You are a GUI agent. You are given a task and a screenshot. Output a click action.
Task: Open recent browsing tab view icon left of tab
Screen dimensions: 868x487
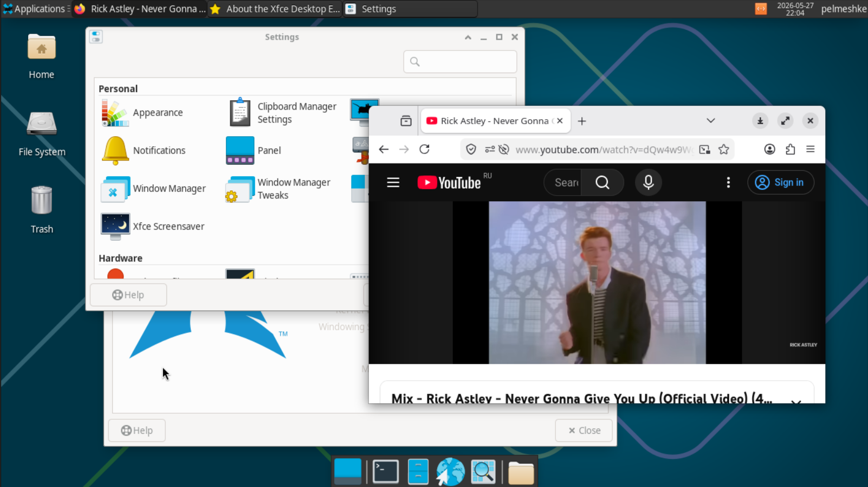click(x=406, y=121)
